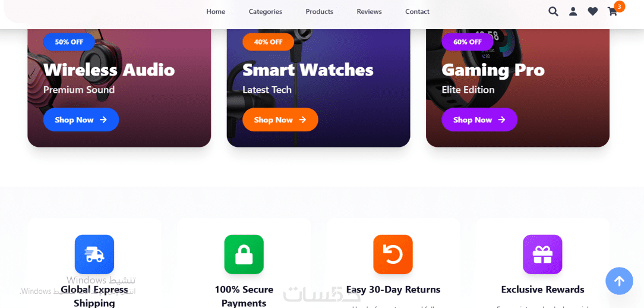Click the orange returns arrow icon
Viewport: 644px width, 308px height.
(x=393, y=254)
